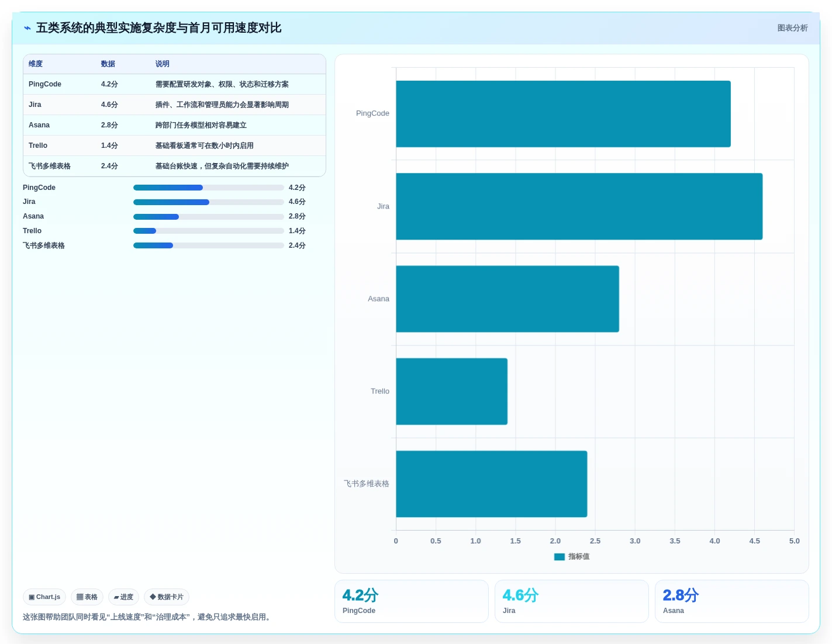832x644 pixels.
Task: Click the 4.2分 value in the table
Action: click(x=109, y=84)
